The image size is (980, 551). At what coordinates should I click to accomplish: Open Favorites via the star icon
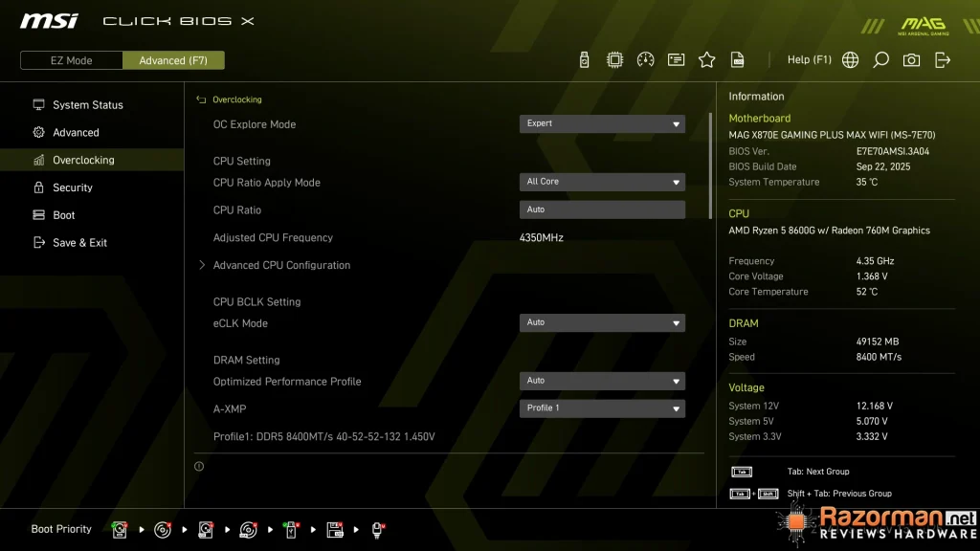pos(707,60)
